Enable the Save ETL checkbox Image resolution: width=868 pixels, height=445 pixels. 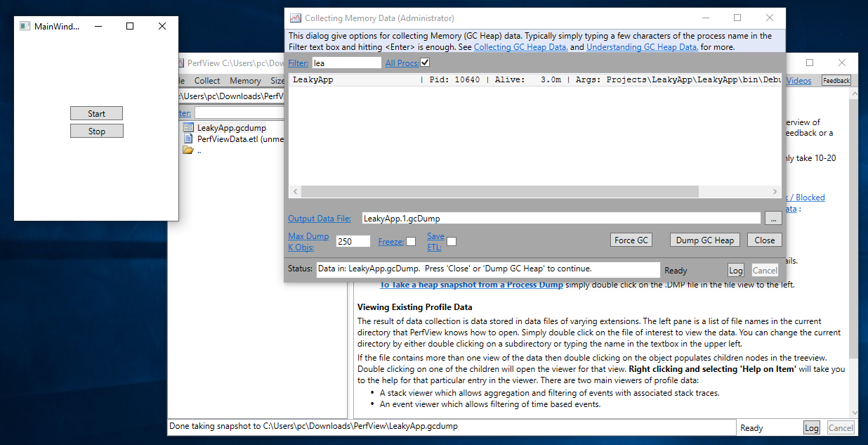click(452, 242)
